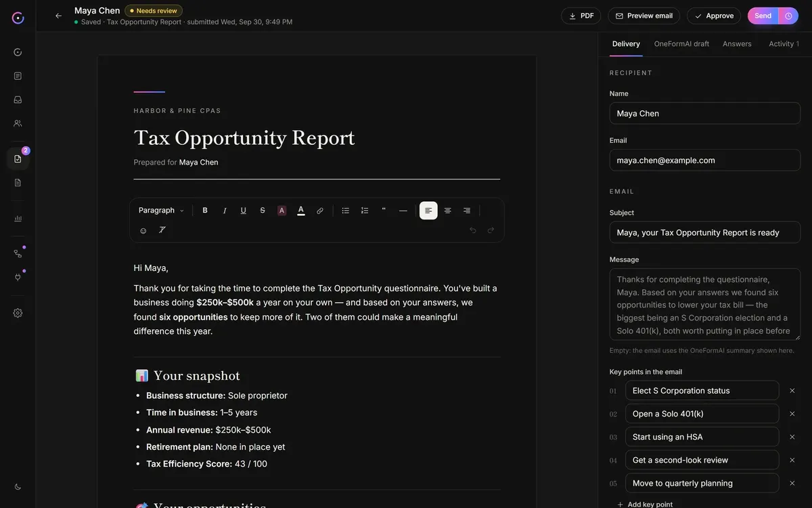Viewport: 812px width, 508px height.
Task: Remove key point Start using an HSA
Action: [x=792, y=437]
